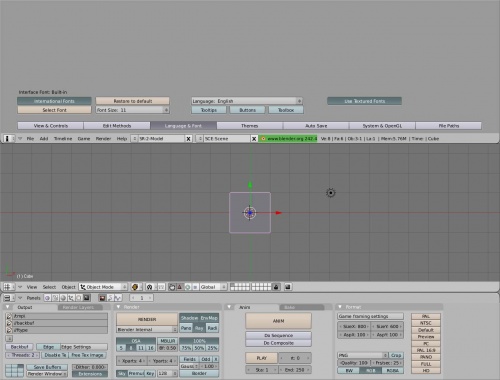Enable OSA anti-aliasing toggle
Image resolution: width=500 pixels, height=380 pixels.
[136, 341]
